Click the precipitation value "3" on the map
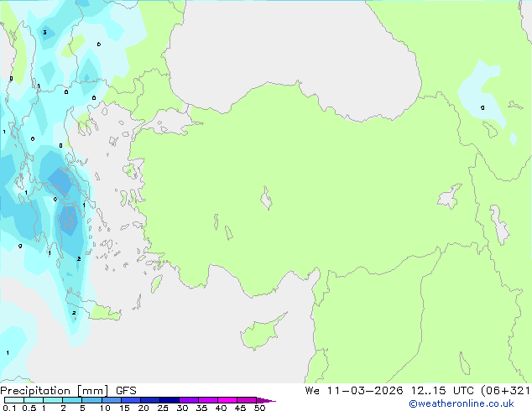Image resolution: width=532 pixels, height=411 pixels. (x=44, y=33)
